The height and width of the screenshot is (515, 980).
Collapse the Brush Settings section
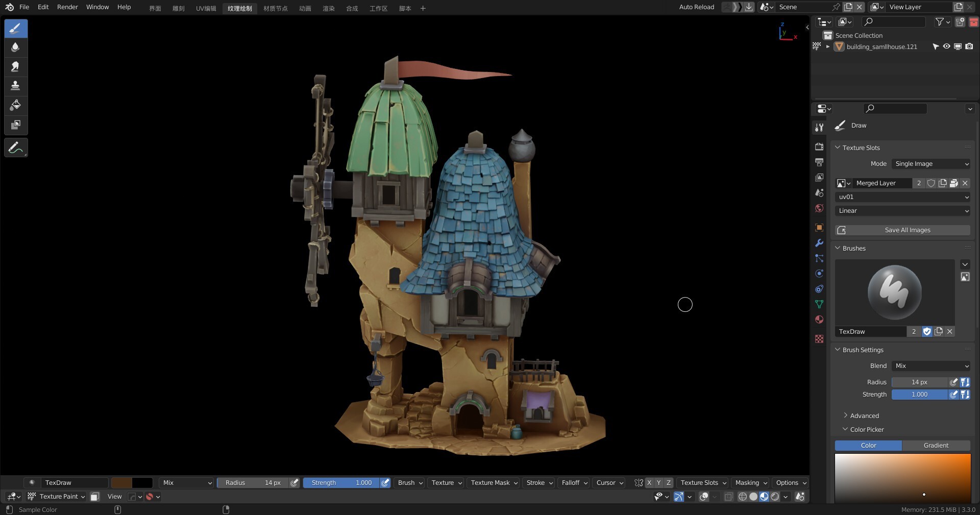[x=838, y=350]
